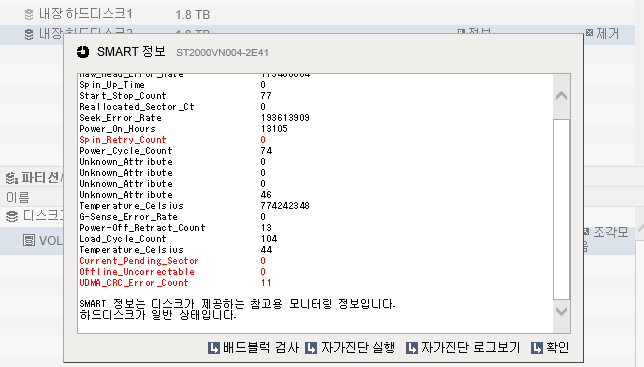Click the VOL volume icon
The image size is (644, 367).
click(29, 240)
